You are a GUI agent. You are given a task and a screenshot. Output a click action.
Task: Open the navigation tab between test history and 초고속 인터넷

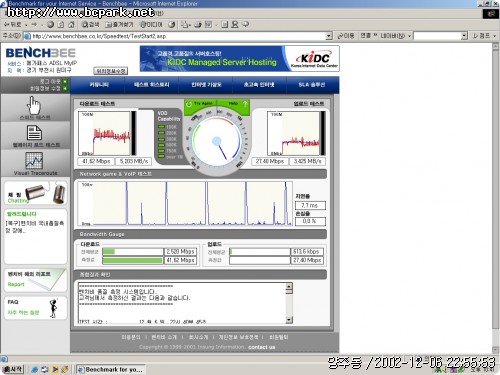pos(206,85)
